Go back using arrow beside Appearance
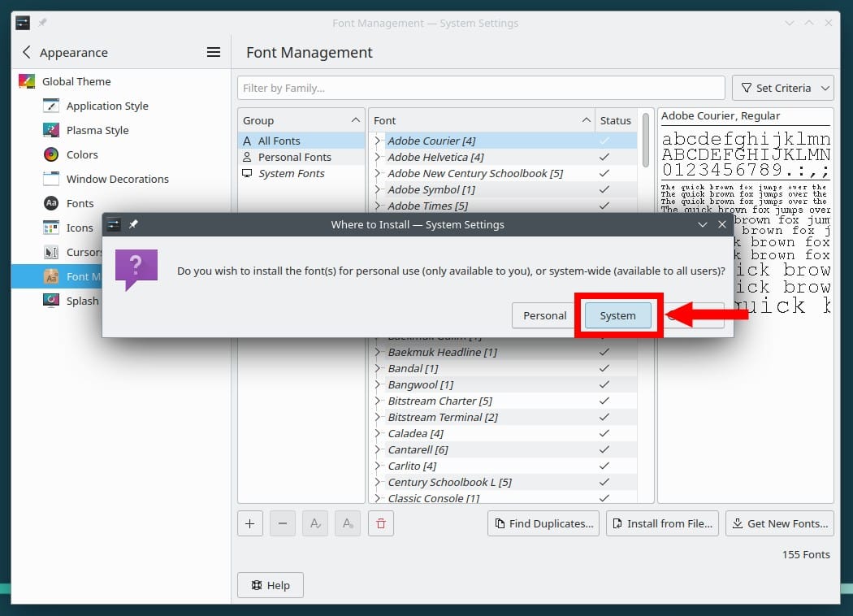 26,52
